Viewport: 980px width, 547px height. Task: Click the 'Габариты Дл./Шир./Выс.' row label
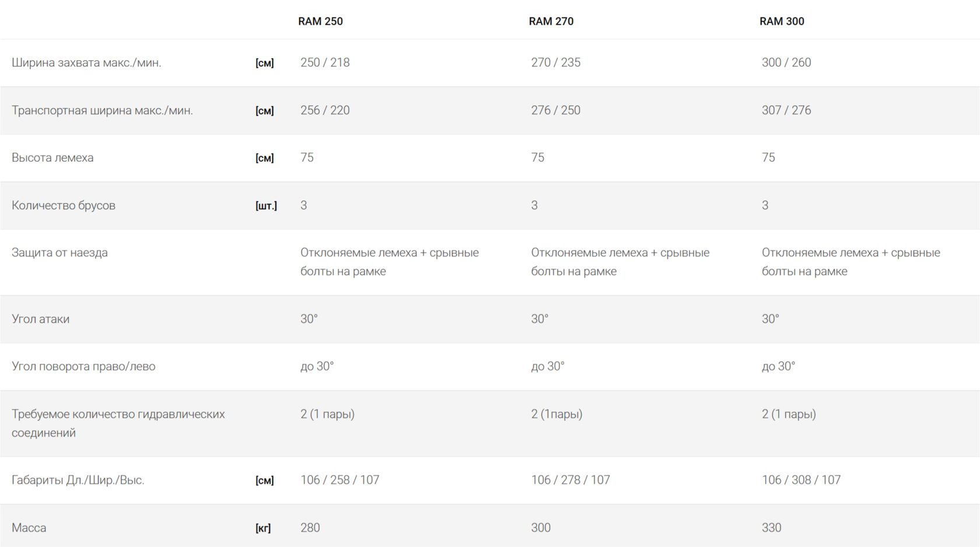click(78, 480)
